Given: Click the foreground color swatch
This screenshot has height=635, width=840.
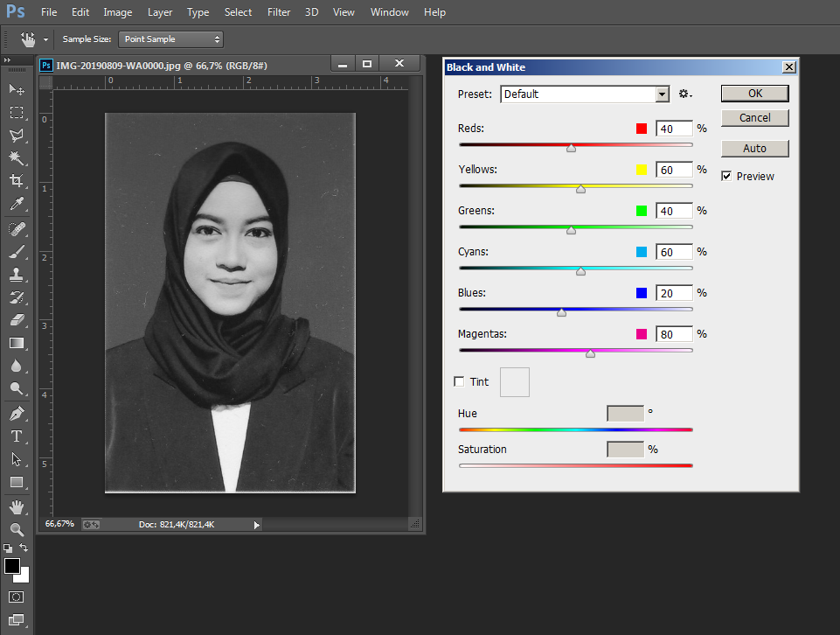Looking at the screenshot, I should pyautogui.click(x=12, y=567).
